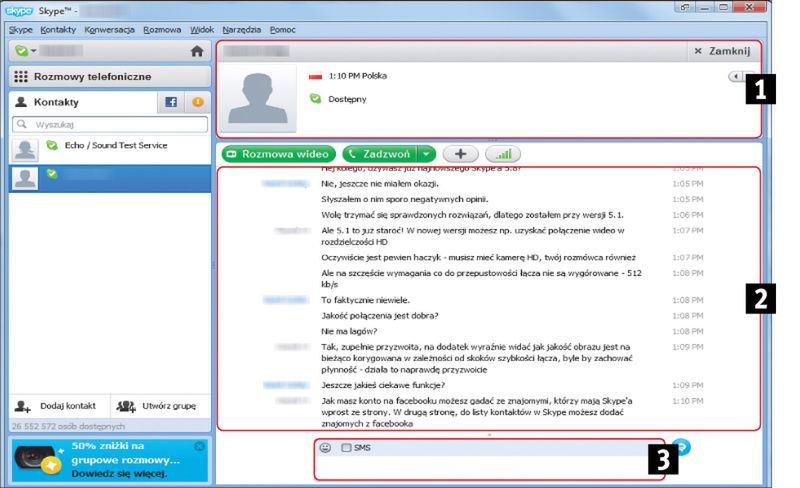Click the plus add-people button
Viewport: 800px width, 488px height.
tap(461, 154)
